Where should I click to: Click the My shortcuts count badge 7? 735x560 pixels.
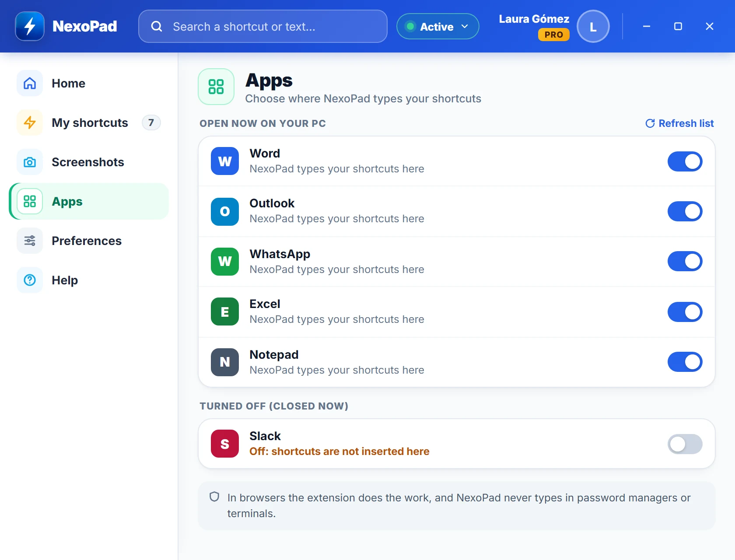tap(151, 122)
